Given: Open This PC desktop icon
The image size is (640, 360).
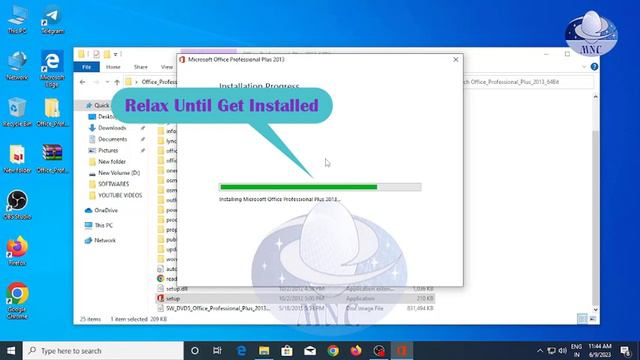Looking at the screenshot, I should 17,19.
